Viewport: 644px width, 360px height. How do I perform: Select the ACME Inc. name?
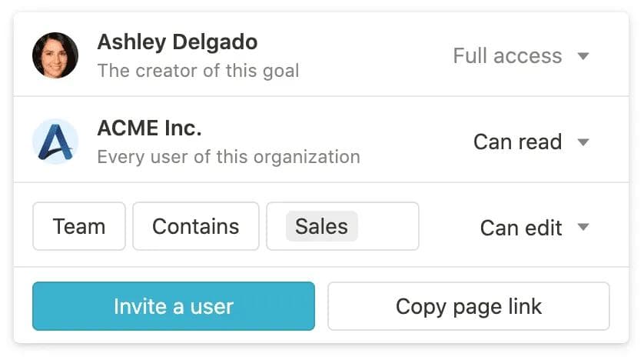tap(149, 128)
